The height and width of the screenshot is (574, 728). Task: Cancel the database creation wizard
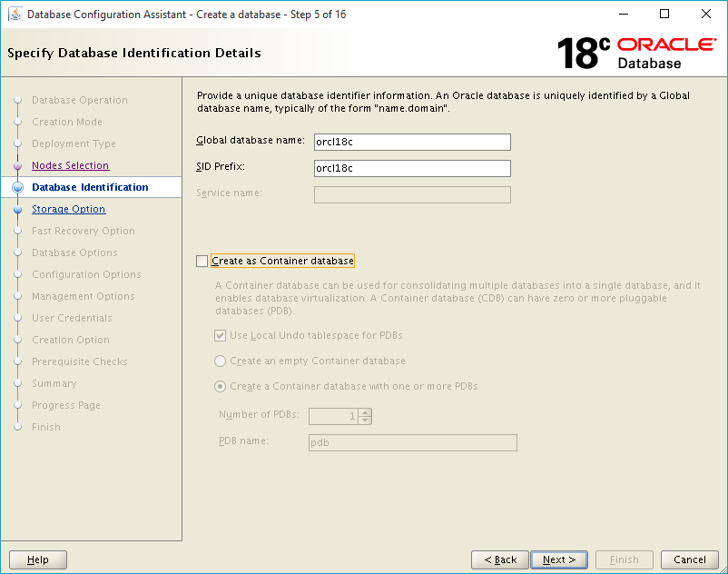pos(690,559)
